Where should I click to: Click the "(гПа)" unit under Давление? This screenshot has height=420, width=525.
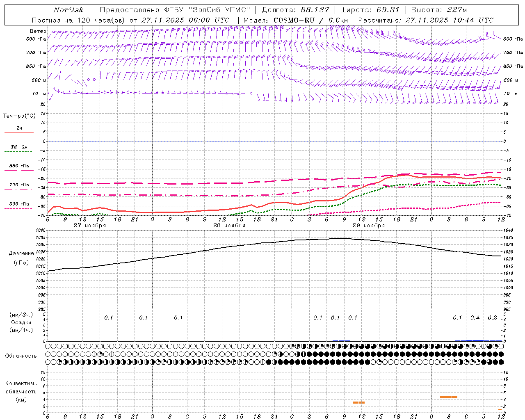(x=21, y=263)
